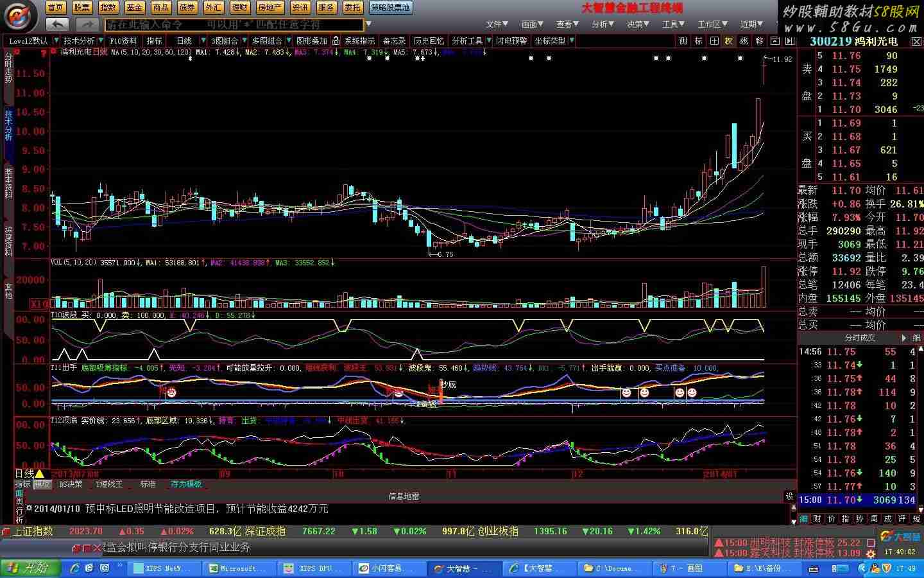
Task: Click the F10资料 toolbar button
Action: tap(123, 40)
